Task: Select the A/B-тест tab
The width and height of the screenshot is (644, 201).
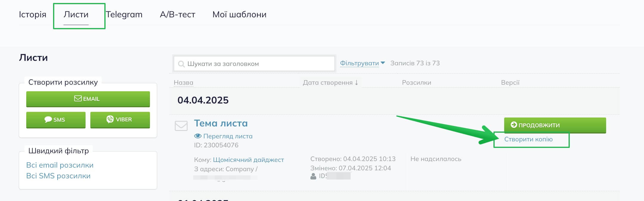Action: pos(177,14)
